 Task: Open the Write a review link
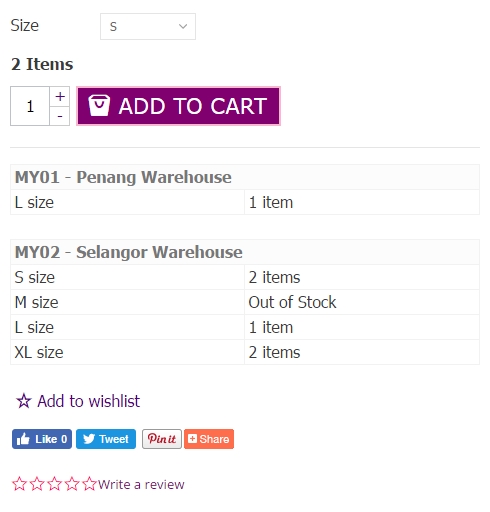point(141,485)
